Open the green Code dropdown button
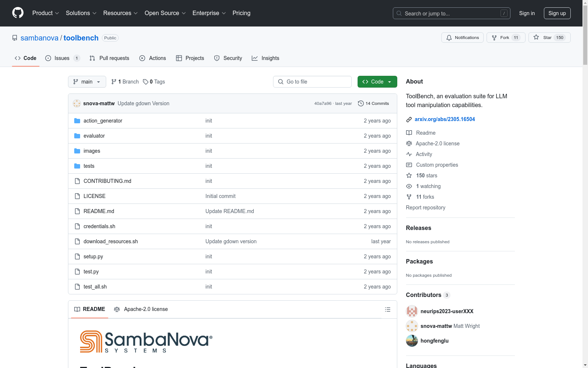This screenshot has width=588, height=368. (377, 82)
